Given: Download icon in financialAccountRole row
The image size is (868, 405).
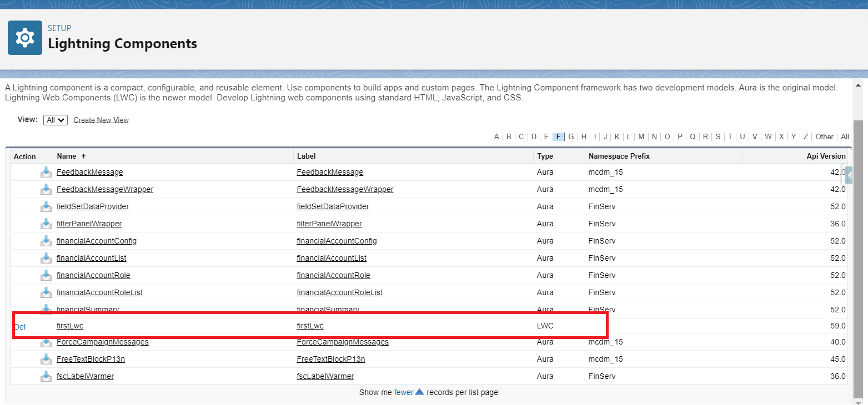Looking at the screenshot, I should [46, 275].
